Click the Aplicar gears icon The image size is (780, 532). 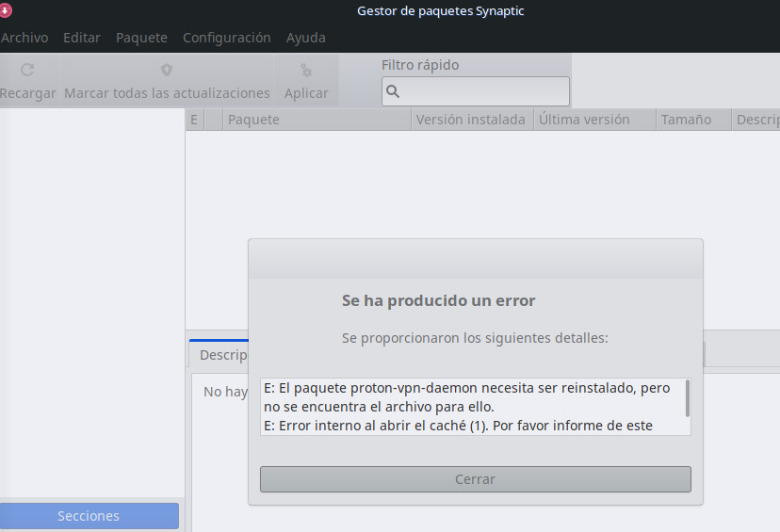click(x=306, y=70)
